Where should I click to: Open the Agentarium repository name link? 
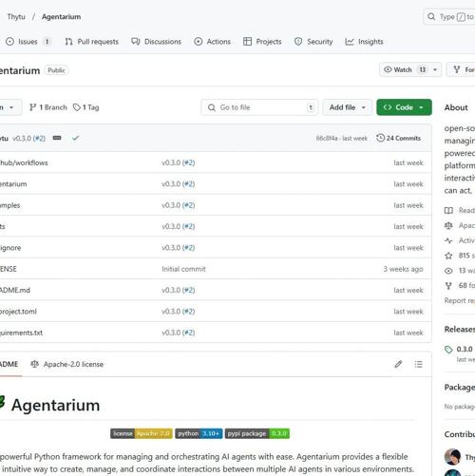tap(61, 17)
